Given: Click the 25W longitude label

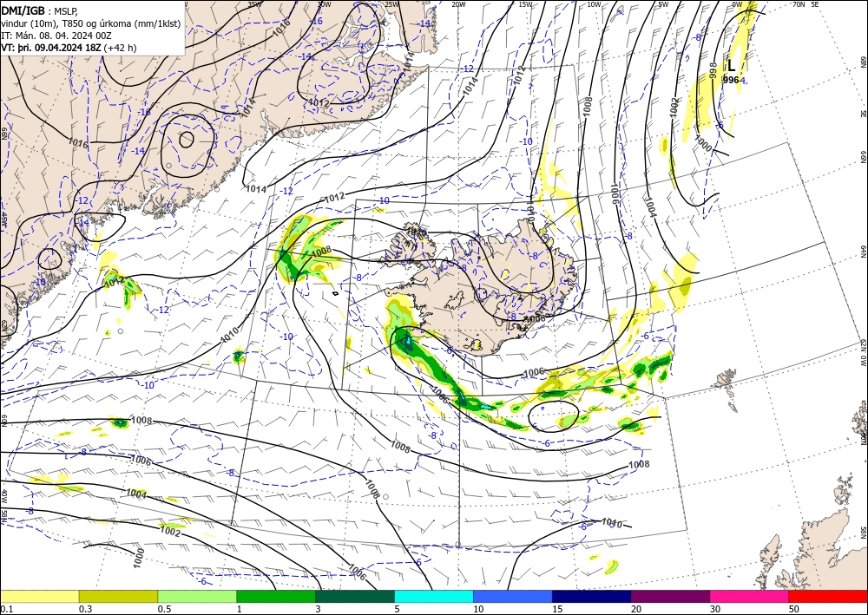Looking at the screenshot, I should pos(391,4).
